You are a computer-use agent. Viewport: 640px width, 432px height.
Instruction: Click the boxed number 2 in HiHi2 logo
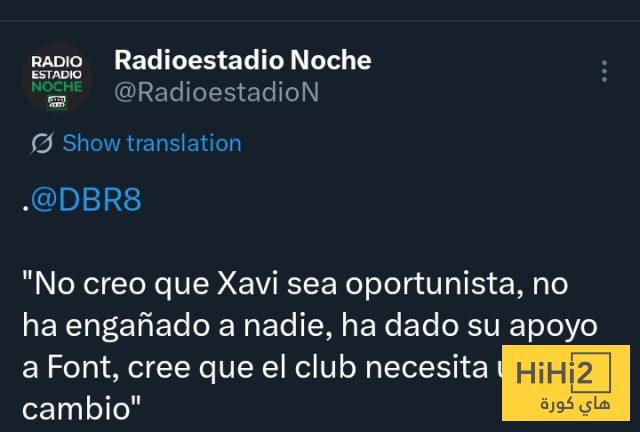point(591,372)
